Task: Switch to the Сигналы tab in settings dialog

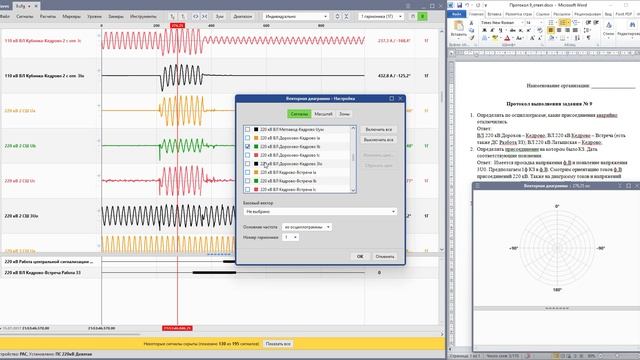Action: 299,114
